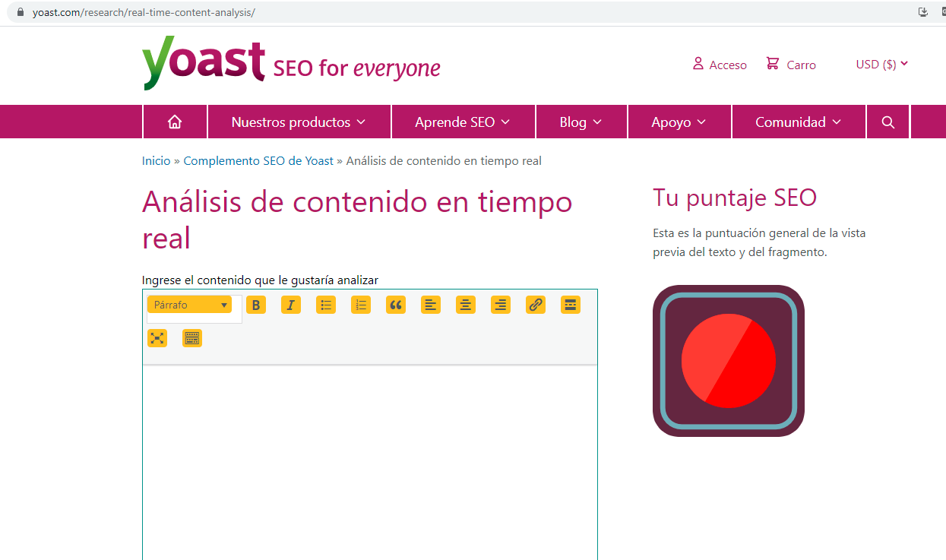Insert or edit link icon
946x560 pixels.
(536, 305)
